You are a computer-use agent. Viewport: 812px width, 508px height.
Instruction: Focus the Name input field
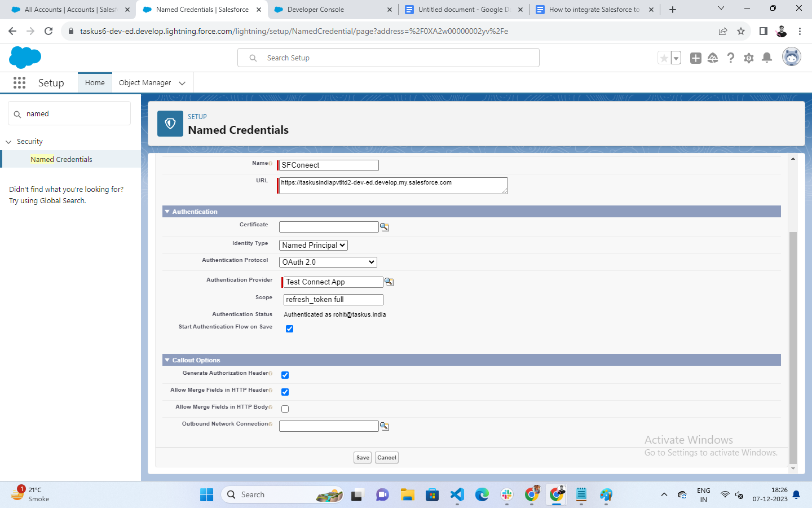[329, 165]
